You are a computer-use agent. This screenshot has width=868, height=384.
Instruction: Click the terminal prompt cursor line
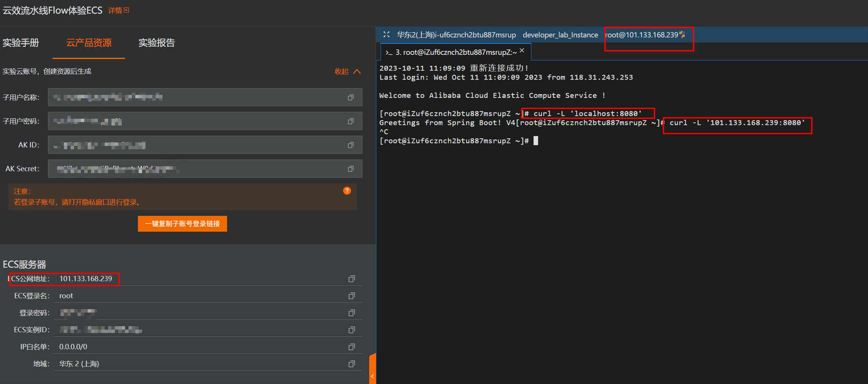pos(458,141)
